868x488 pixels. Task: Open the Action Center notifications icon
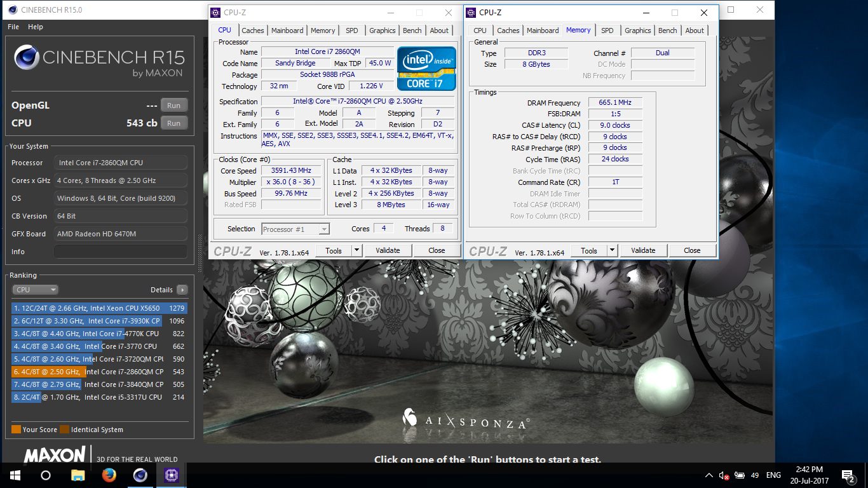(848, 475)
